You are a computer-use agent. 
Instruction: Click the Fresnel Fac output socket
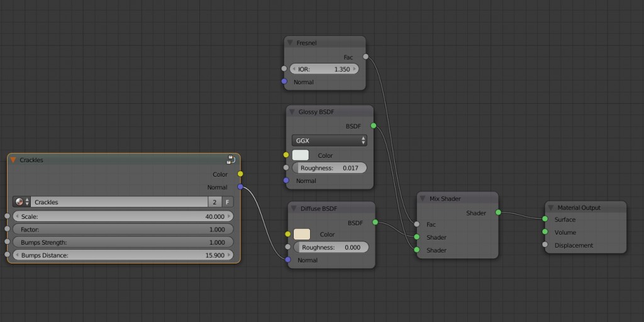pos(366,57)
